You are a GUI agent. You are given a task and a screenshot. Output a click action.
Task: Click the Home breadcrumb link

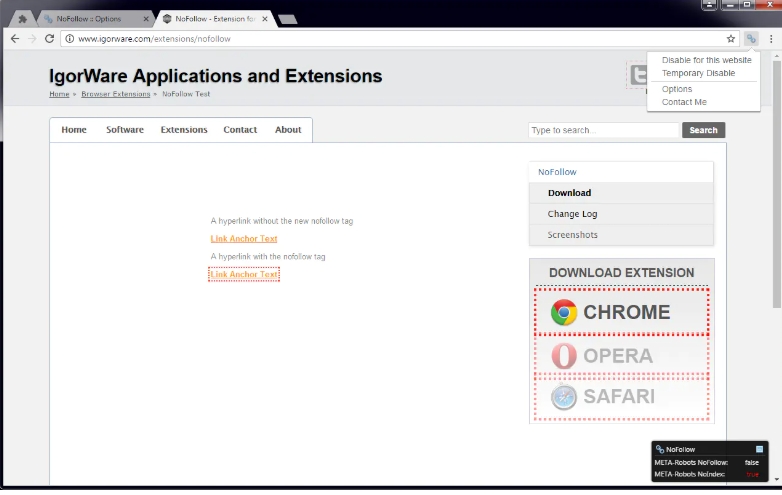pyautogui.click(x=59, y=94)
